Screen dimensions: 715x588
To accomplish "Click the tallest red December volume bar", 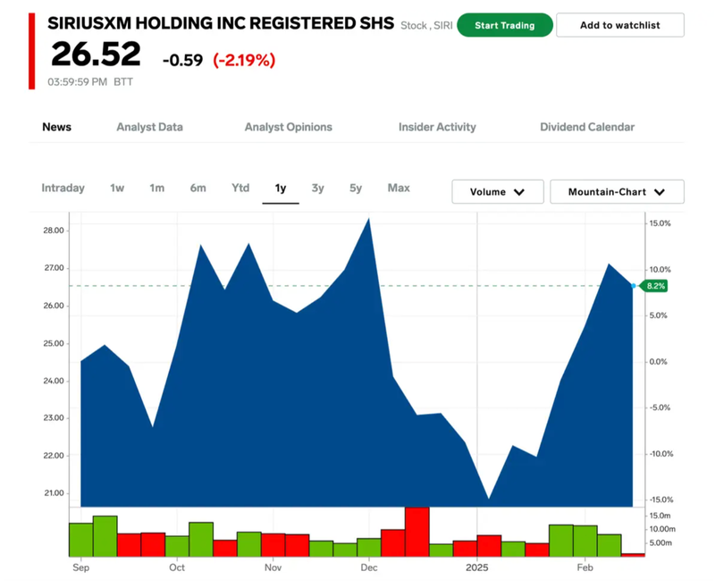I will 416,531.
